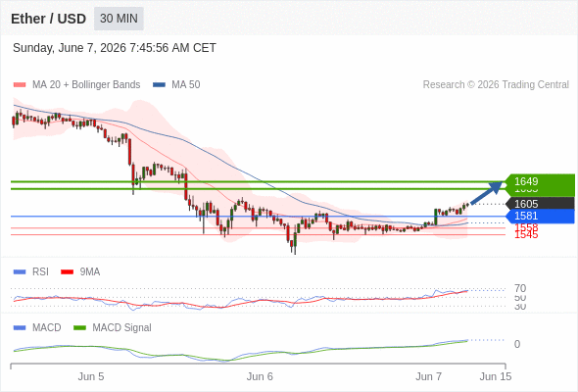The height and width of the screenshot is (392, 578).
Task: Click the Ether / USD chart title
Action: 48,19
